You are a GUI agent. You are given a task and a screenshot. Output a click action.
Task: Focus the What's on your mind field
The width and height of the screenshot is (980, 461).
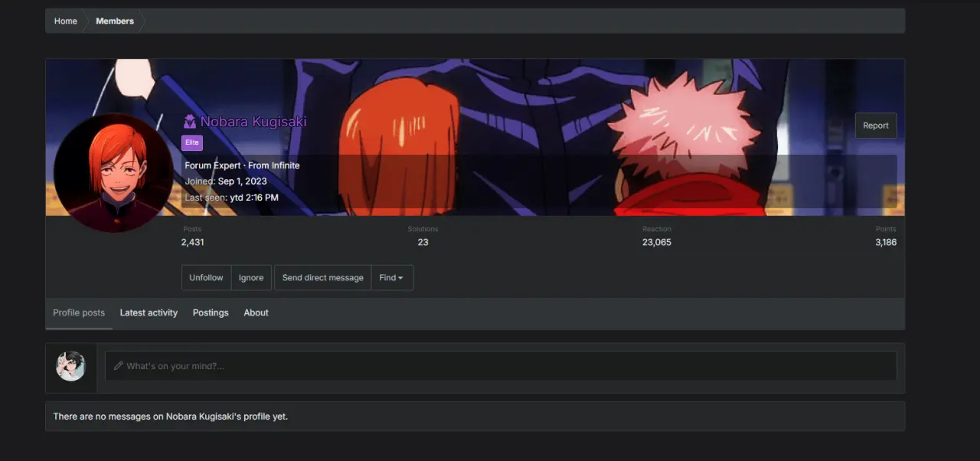point(501,366)
